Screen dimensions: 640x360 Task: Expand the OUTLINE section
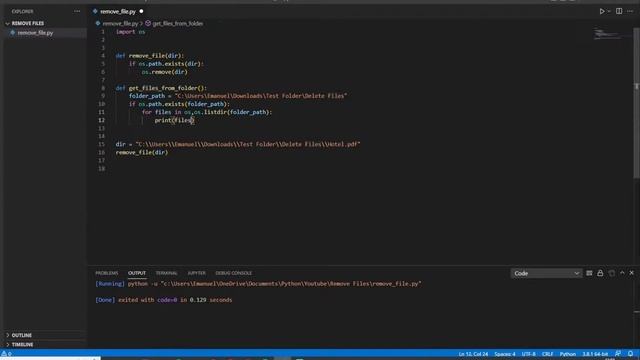coord(22,335)
